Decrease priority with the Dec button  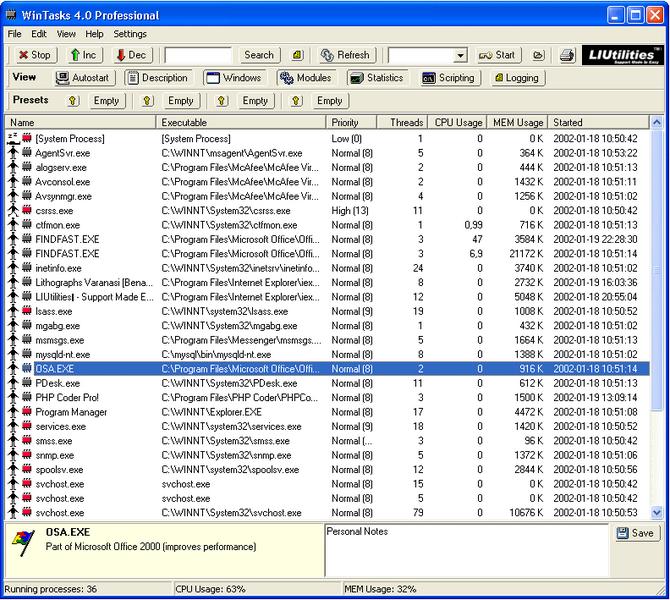coord(132,55)
